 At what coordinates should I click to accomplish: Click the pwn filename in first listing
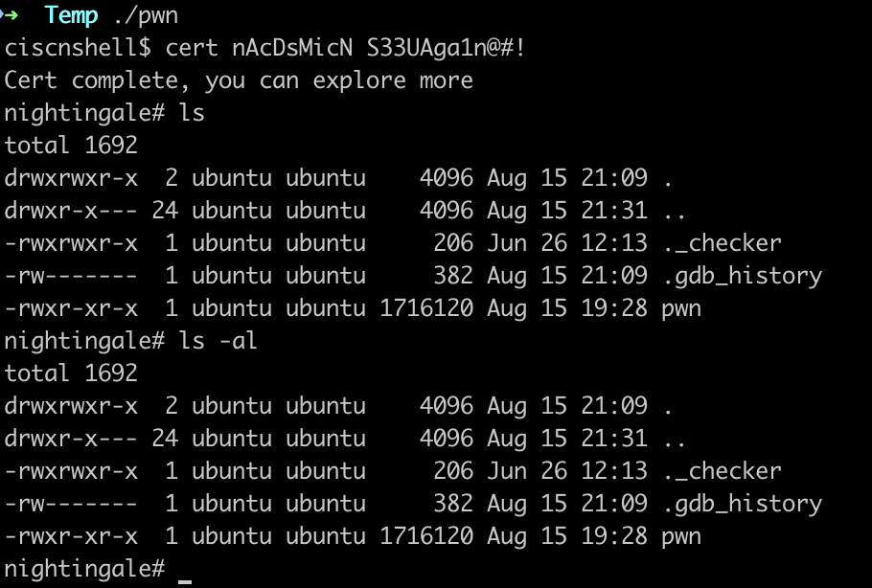(681, 307)
